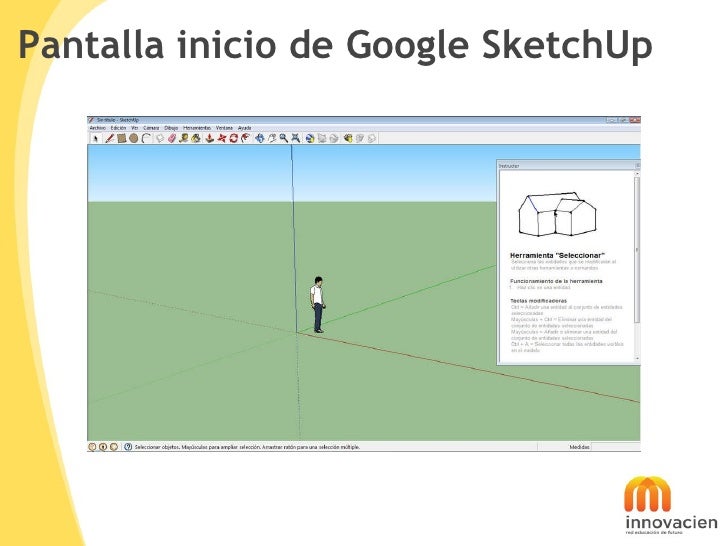Click the yellow Google Earth terrain icon
Image resolution: width=728 pixels, height=546 pixels.
click(x=348, y=138)
